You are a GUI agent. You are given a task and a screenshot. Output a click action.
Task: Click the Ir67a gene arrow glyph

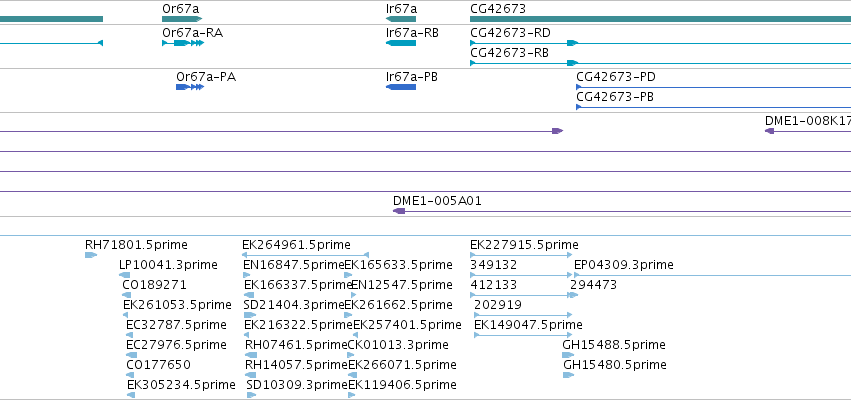pos(401,19)
